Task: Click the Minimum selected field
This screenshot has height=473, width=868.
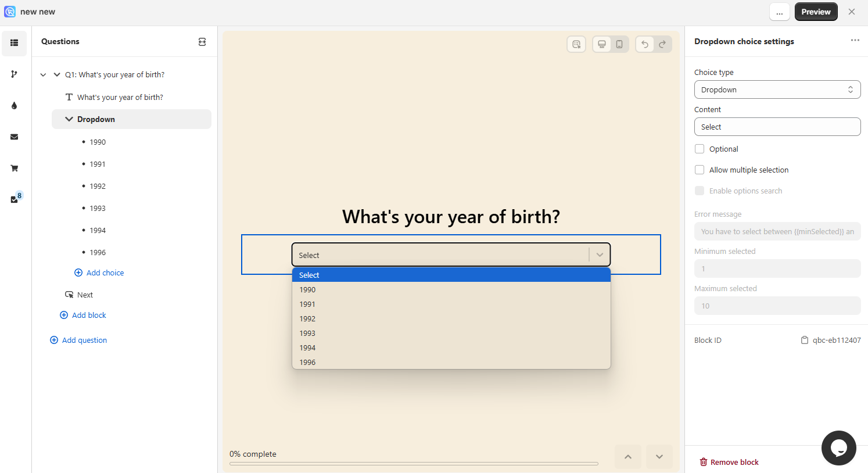Action: click(777, 268)
